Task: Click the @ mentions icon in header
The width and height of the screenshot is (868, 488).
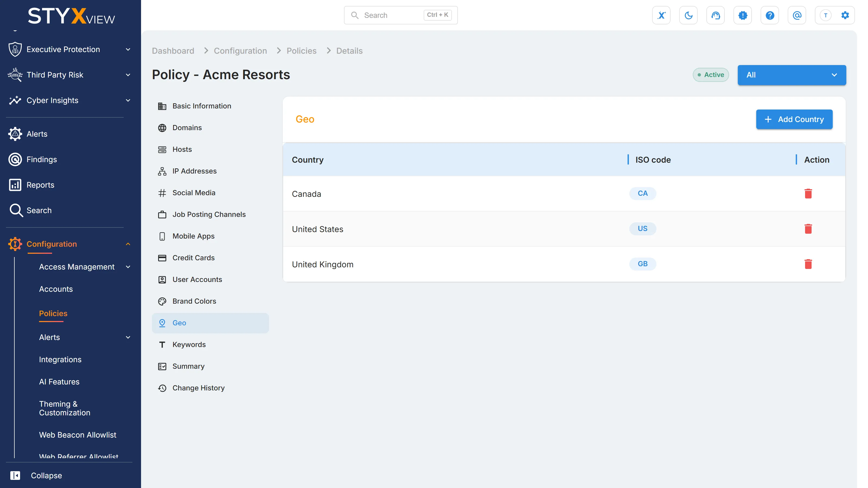Action: 797,15
